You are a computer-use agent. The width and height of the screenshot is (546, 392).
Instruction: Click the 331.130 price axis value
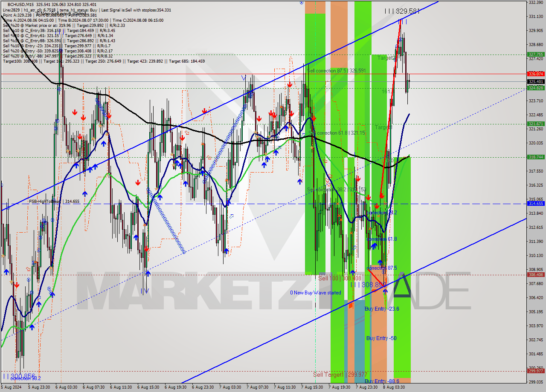click(x=536, y=17)
